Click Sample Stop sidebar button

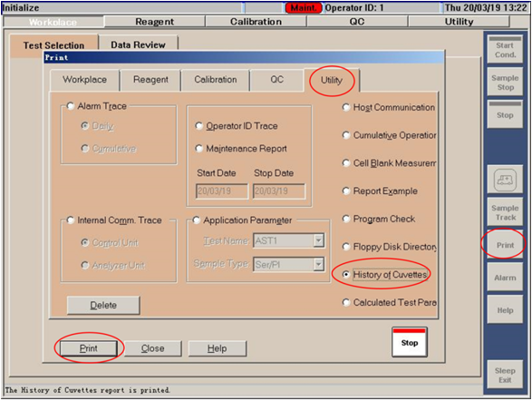point(505,83)
